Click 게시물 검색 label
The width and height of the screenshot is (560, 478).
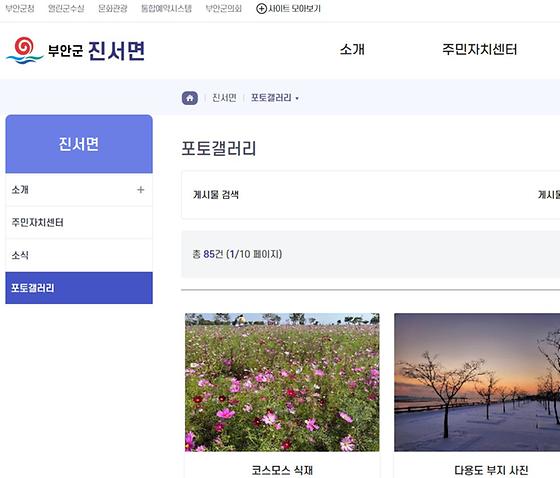tap(216, 195)
